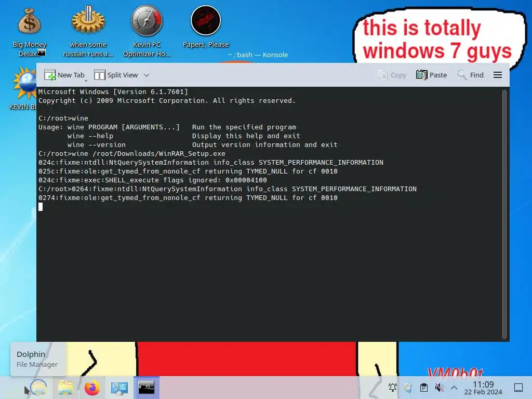532x399 pixels.
Task: Open the Konsole hamburger menu
Action: [497, 75]
